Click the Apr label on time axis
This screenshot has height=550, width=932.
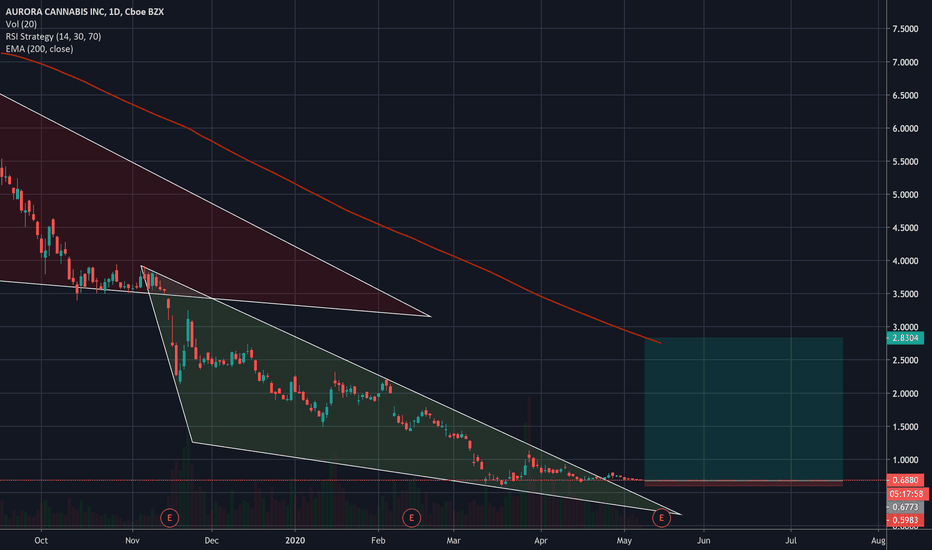click(x=540, y=540)
